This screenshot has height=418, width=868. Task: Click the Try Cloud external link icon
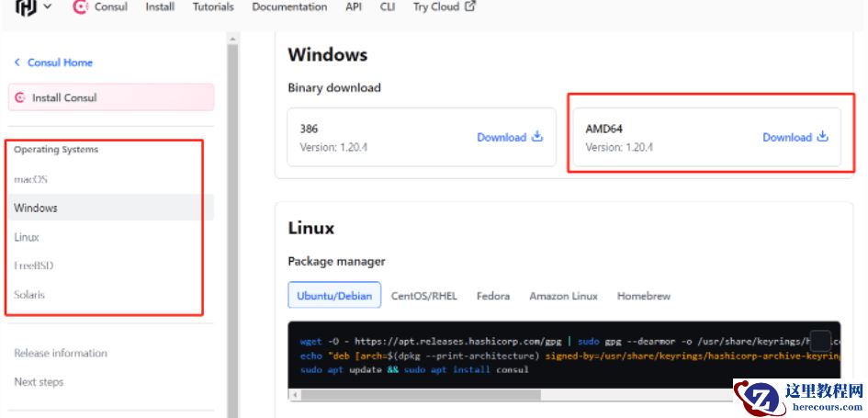[x=471, y=6]
